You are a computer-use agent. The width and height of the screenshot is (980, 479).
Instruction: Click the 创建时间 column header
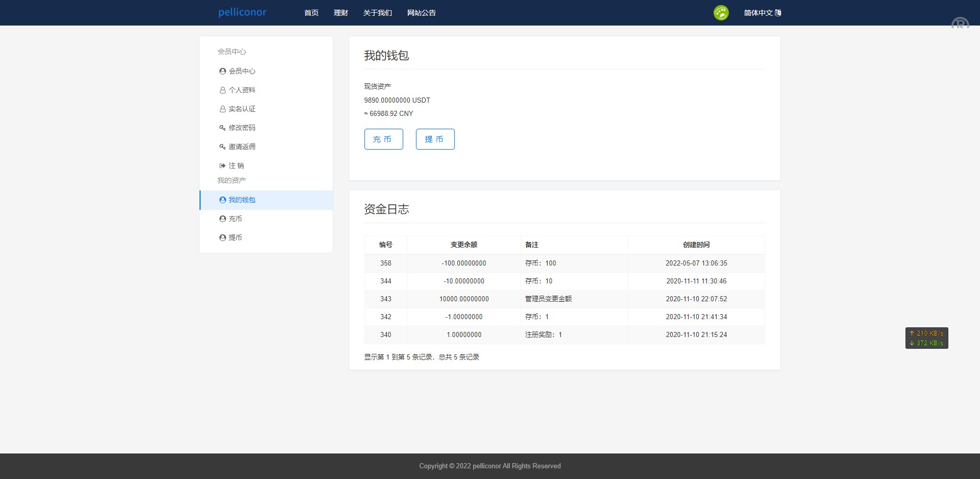click(696, 245)
